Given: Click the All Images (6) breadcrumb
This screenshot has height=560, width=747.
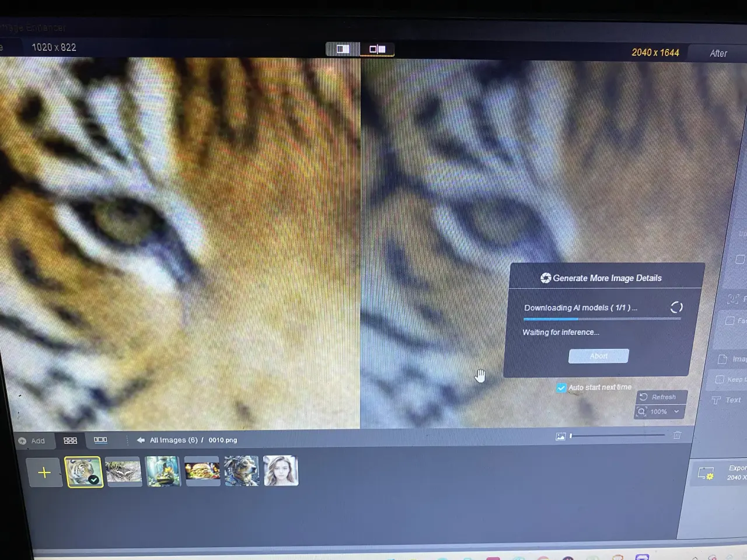Looking at the screenshot, I should (x=174, y=440).
